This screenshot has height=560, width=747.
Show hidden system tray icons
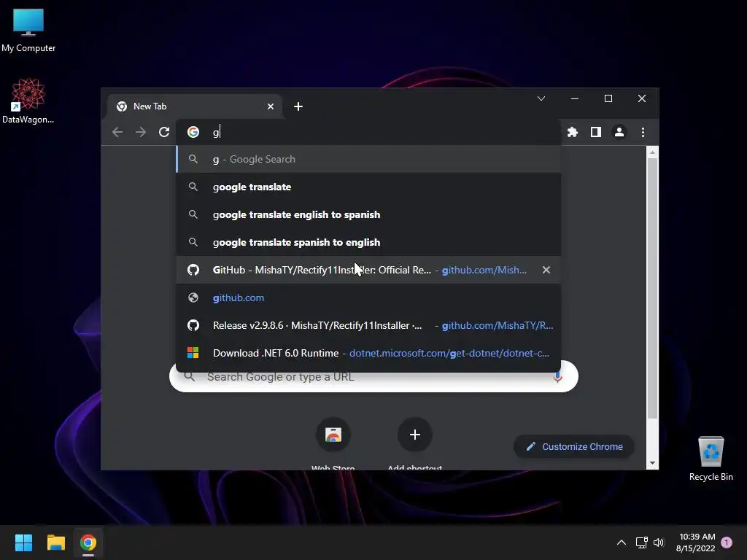622,542
